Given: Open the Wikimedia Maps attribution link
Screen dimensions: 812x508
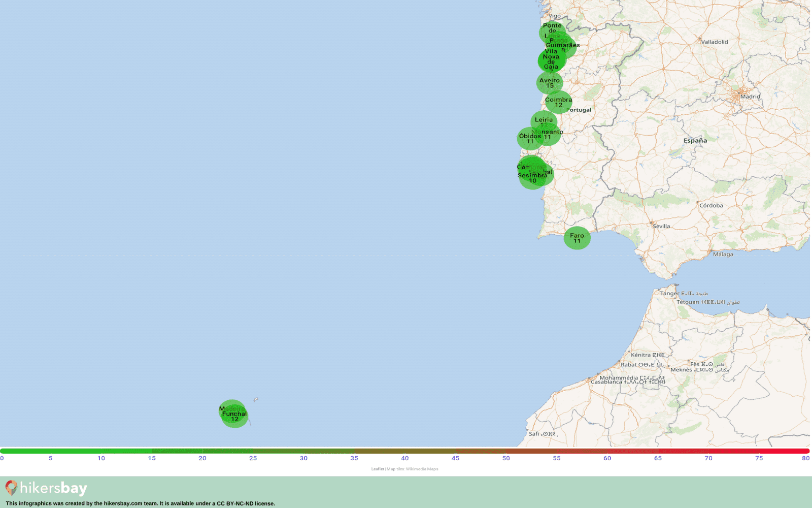Looking at the screenshot, I should point(422,469).
